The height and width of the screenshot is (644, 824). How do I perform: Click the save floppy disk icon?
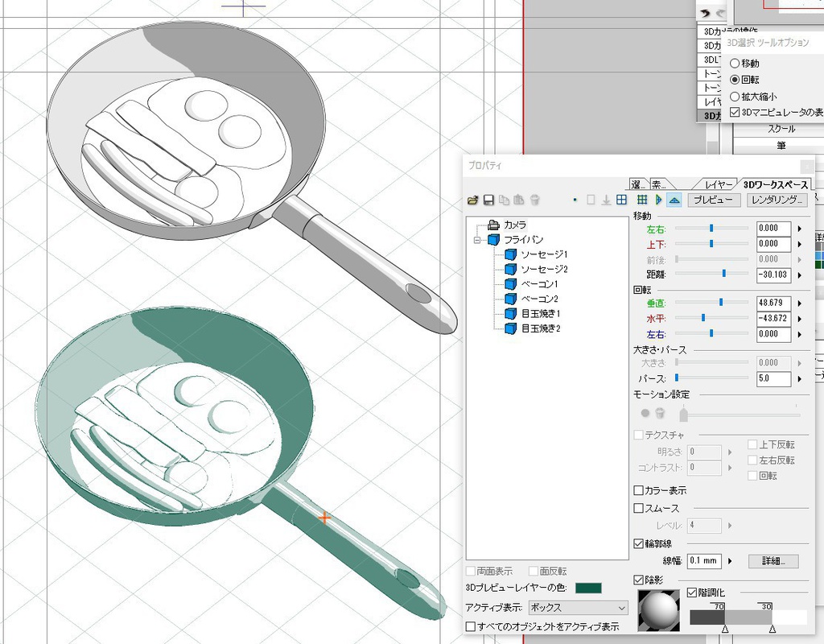click(x=488, y=200)
